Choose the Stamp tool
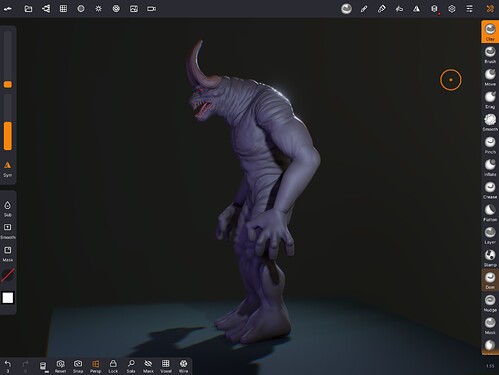499x375 pixels. (490, 258)
